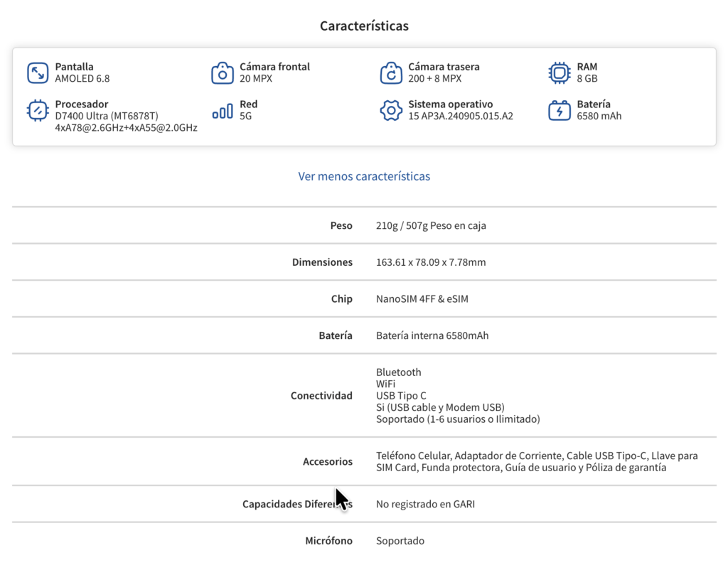728x565 pixels.
Task: Click the "AMOLED 6.8" screen spec text
Action: [82, 79]
